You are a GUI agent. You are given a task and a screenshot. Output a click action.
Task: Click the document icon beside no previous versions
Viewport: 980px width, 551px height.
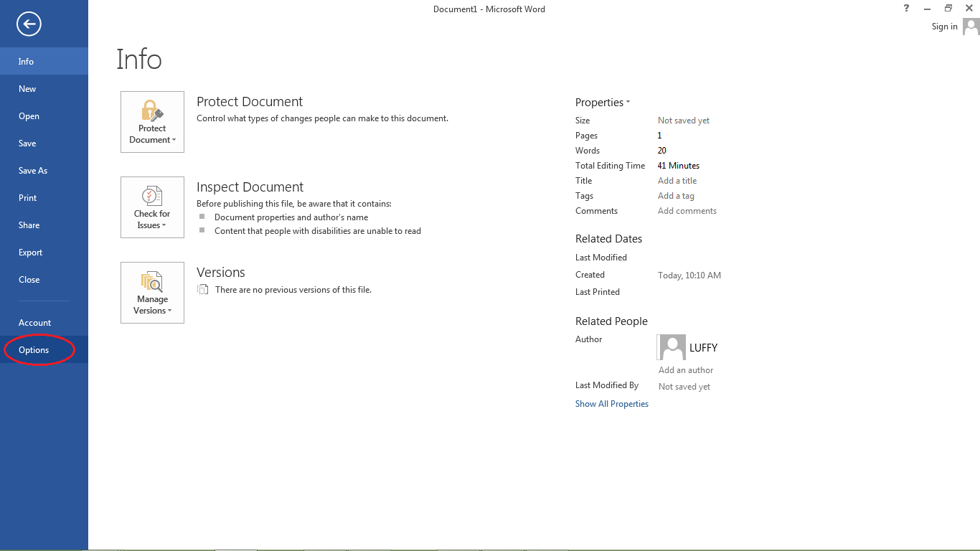coord(203,290)
